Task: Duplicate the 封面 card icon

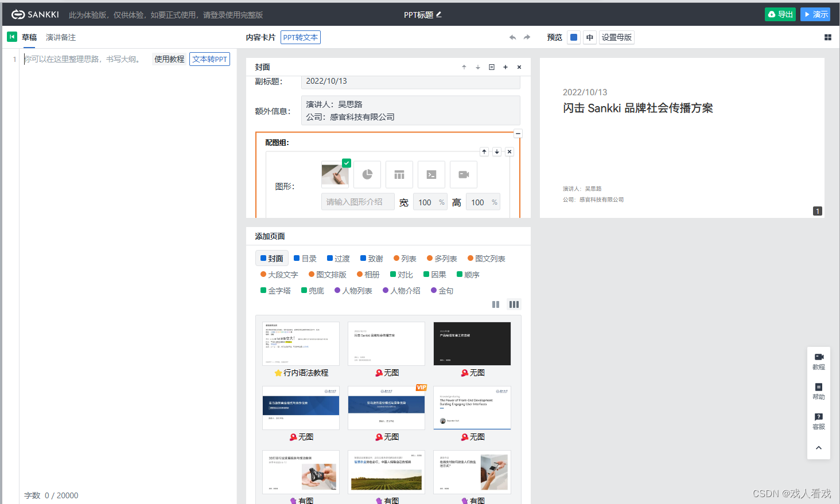Action: [x=492, y=67]
